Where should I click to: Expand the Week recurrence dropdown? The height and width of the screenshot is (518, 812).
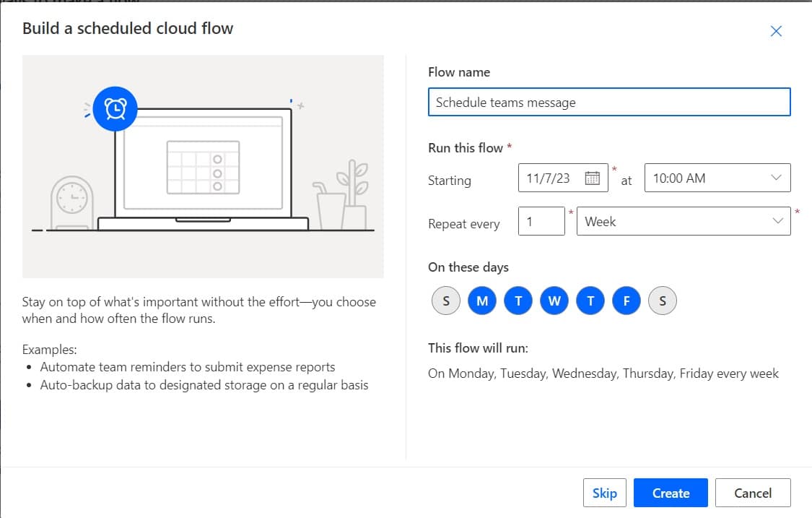[684, 221]
